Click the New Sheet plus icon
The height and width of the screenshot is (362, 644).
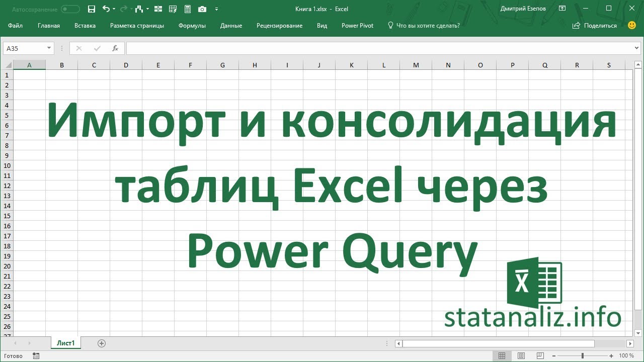(x=102, y=343)
